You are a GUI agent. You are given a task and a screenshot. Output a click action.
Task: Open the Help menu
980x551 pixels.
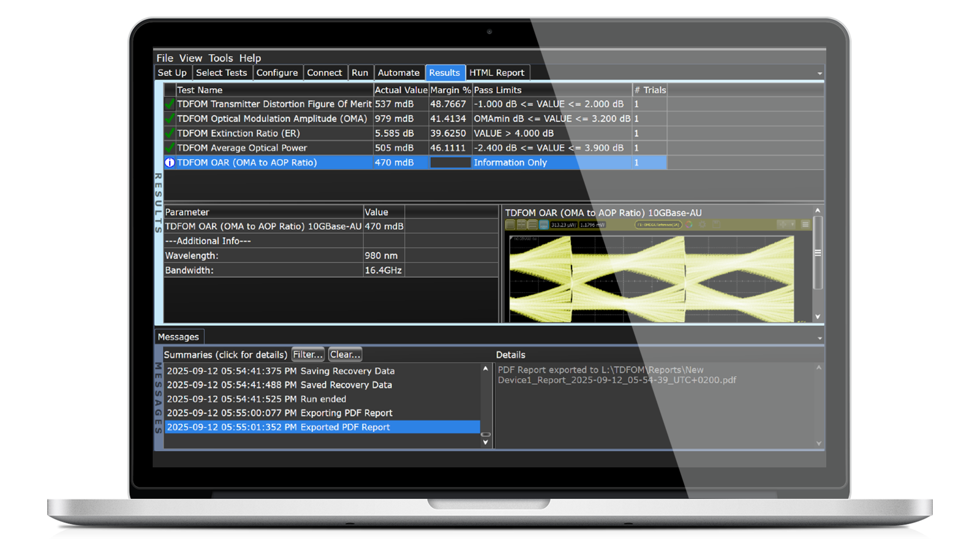click(250, 58)
